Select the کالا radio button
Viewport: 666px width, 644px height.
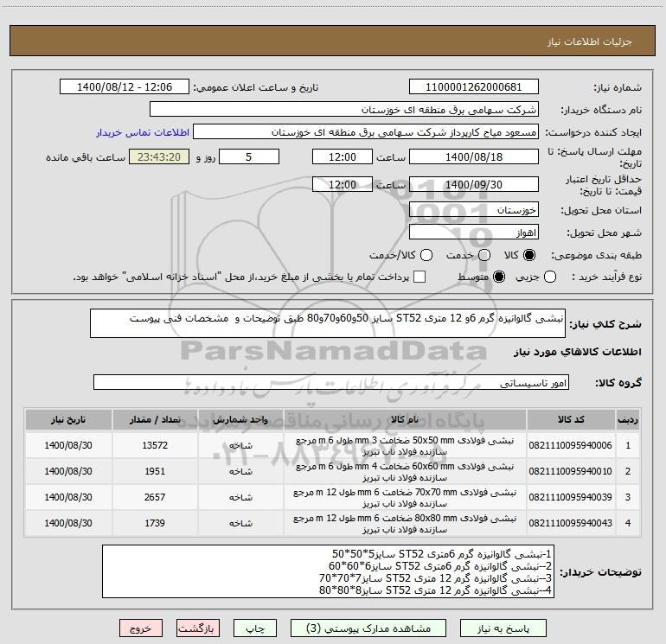(x=529, y=255)
